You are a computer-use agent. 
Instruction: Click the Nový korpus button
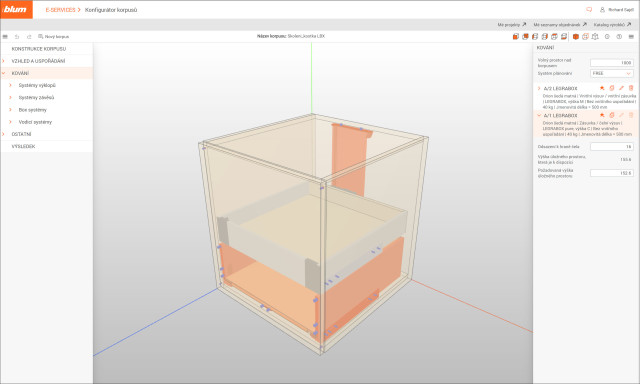53,37
